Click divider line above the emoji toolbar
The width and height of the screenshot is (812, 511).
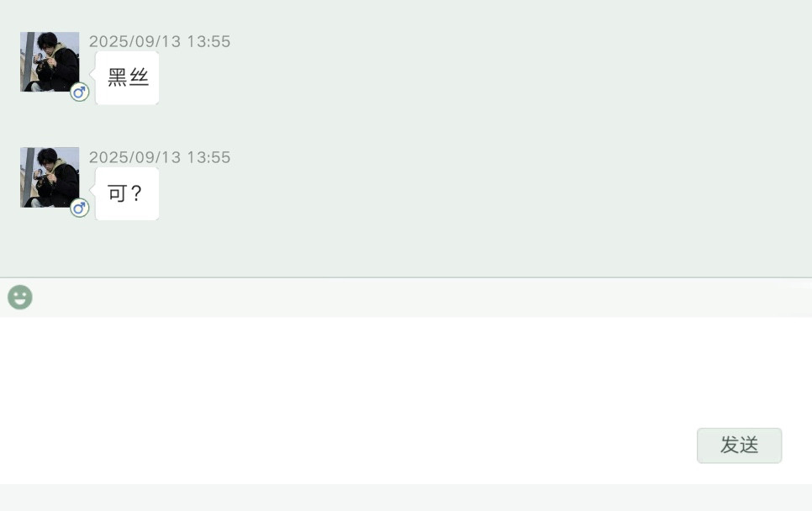(406, 277)
